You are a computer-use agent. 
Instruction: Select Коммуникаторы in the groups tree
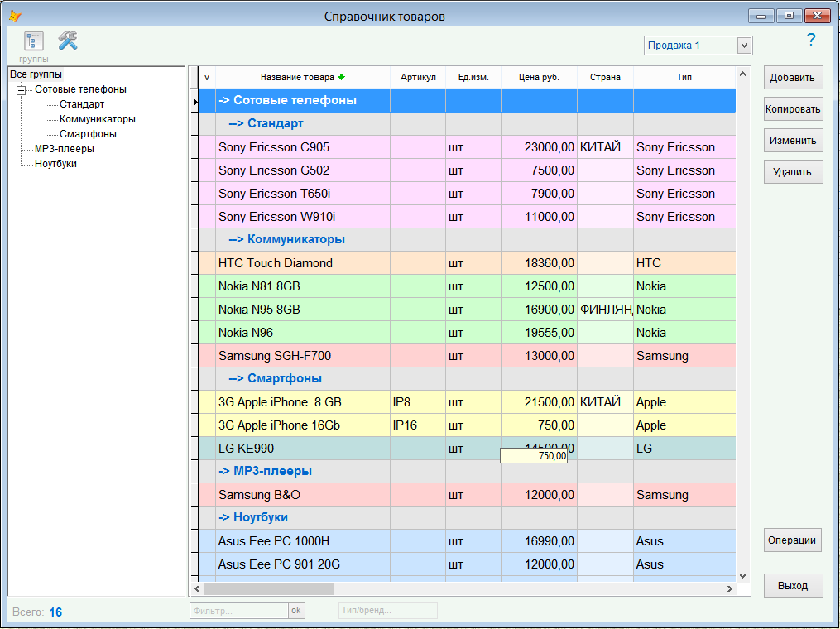click(98, 119)
